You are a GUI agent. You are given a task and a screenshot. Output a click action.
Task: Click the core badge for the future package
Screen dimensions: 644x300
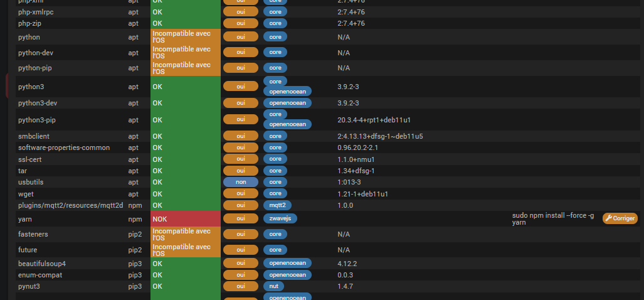tap(275, 250)
